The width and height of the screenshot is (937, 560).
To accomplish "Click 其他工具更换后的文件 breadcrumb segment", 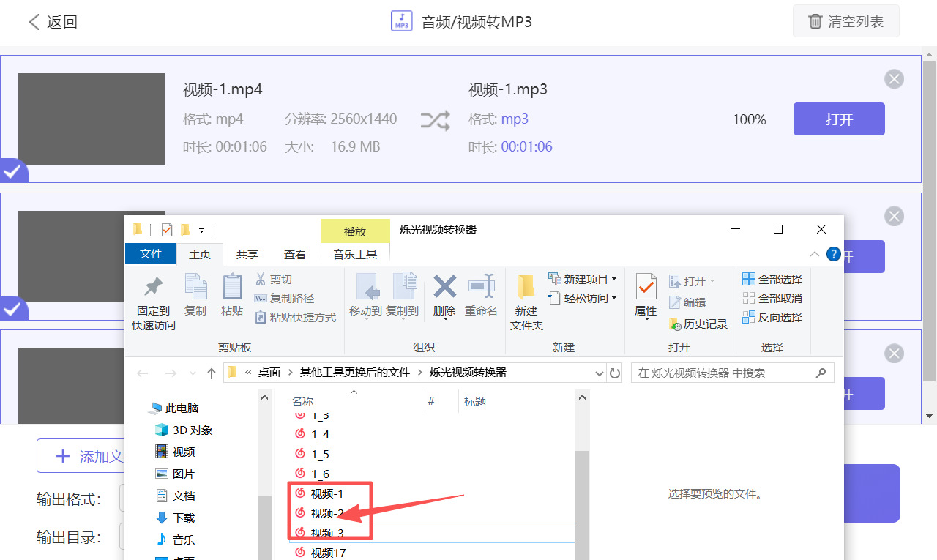I will point(355,373).
